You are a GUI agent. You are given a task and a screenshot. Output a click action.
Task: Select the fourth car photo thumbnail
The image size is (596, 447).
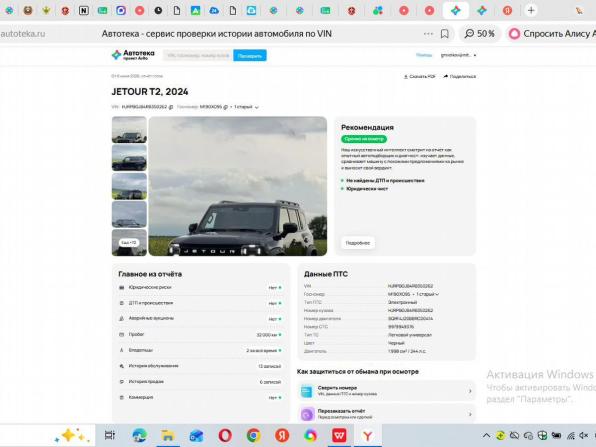[129, 214]
